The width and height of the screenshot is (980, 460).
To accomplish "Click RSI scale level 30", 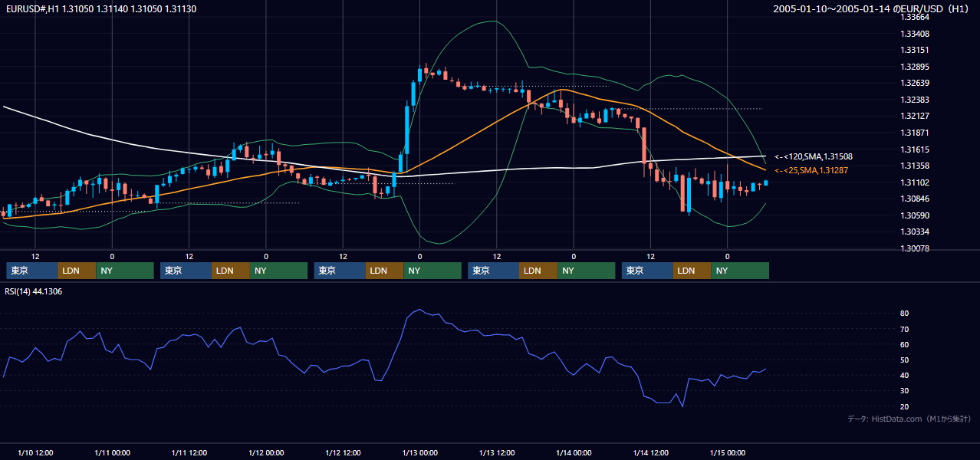I will click(x=905, y=391).
